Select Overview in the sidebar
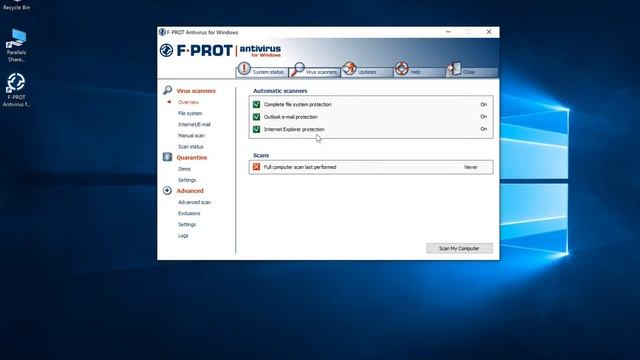640x360 pixels. pos(188,102)
